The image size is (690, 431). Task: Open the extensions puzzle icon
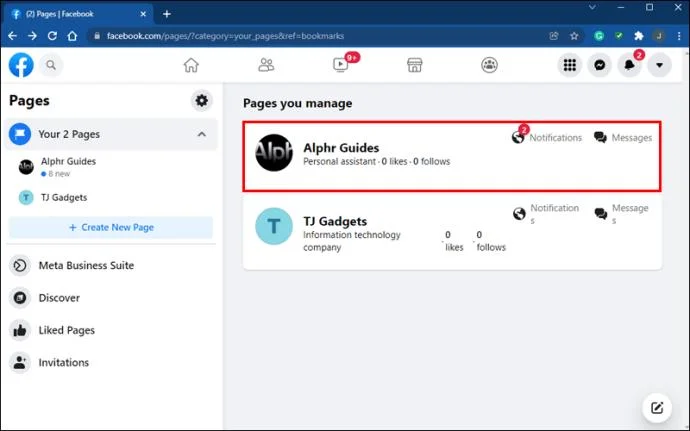[639, 36]
